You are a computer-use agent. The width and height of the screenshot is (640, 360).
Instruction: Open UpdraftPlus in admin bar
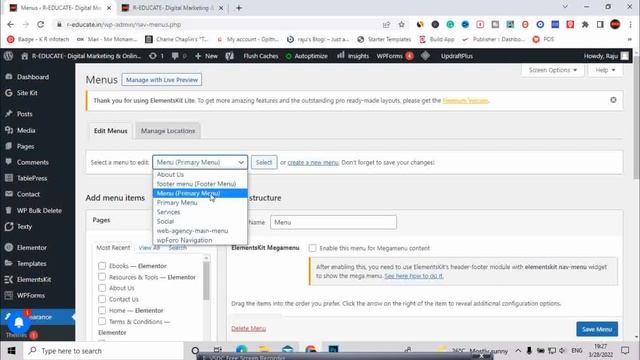click(456, 56)
